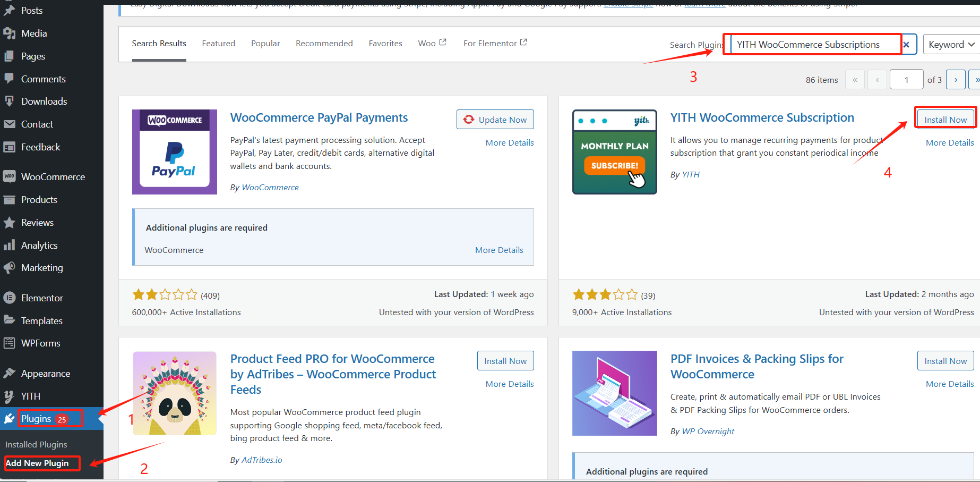Click Update Now for WooCommerce PayPal Payments
The image size is (980, 482).
tap(495, 119)
